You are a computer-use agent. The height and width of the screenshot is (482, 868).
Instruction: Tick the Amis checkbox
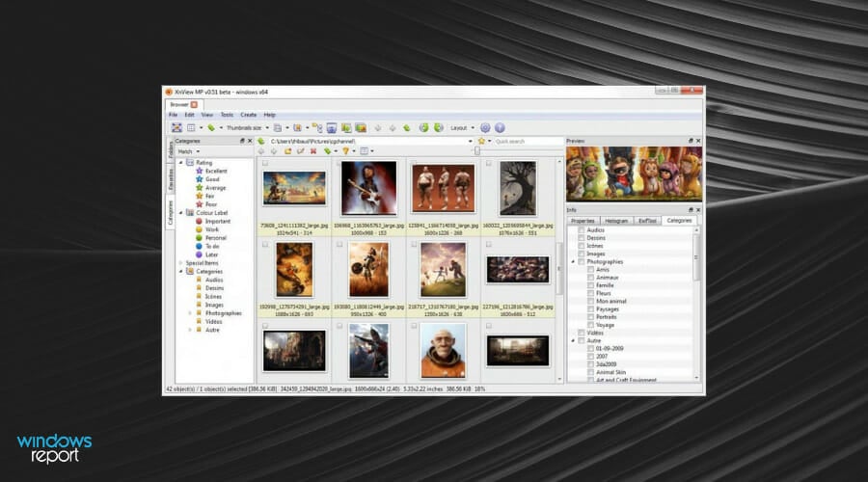click(590, 270)
